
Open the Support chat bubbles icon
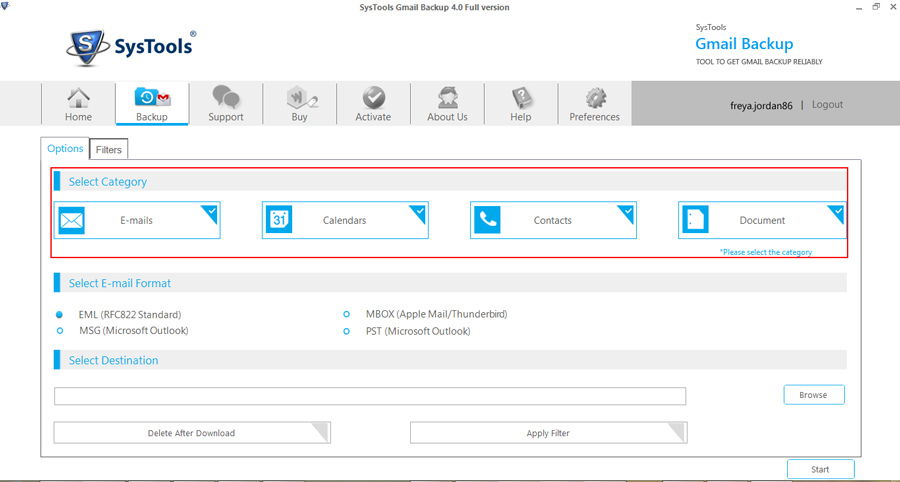226,97
